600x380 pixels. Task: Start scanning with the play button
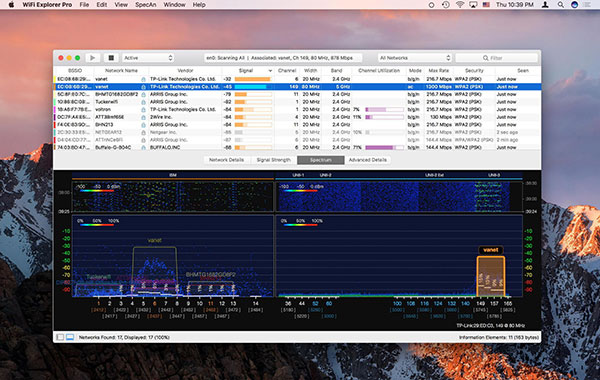pos(92,58)
